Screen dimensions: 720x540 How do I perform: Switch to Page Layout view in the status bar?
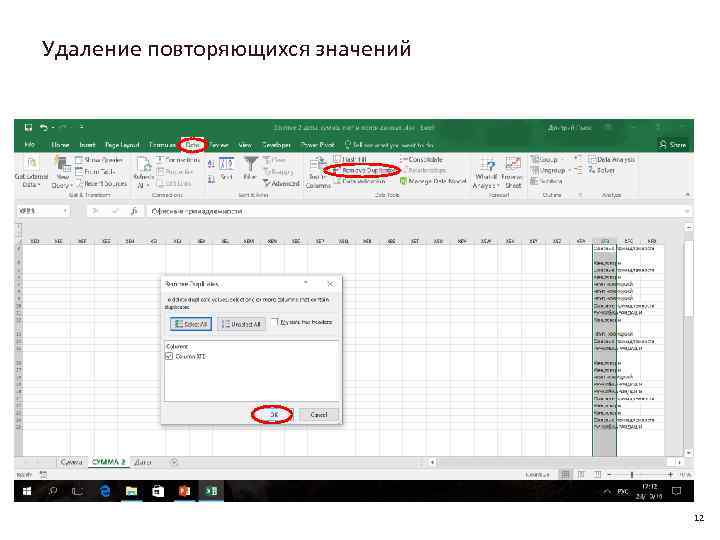pyautogui.click(x=581, y=474)
